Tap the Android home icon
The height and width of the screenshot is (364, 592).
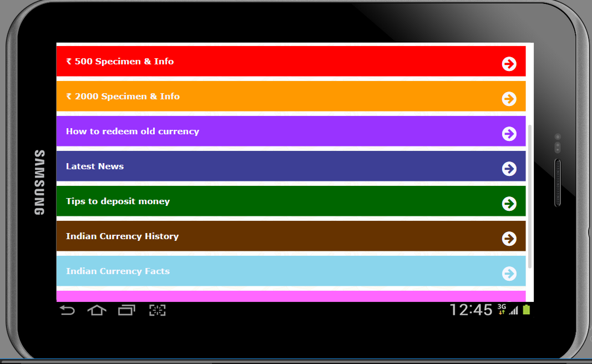[97, 310]
